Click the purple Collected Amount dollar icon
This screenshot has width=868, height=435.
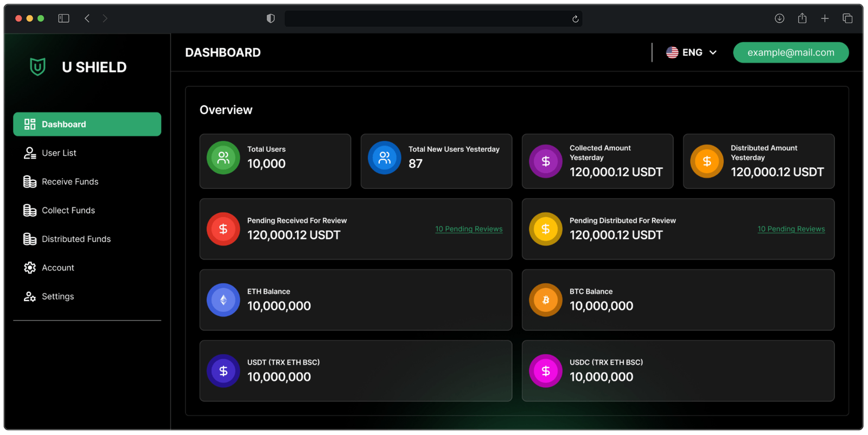(x=545, y=161)
